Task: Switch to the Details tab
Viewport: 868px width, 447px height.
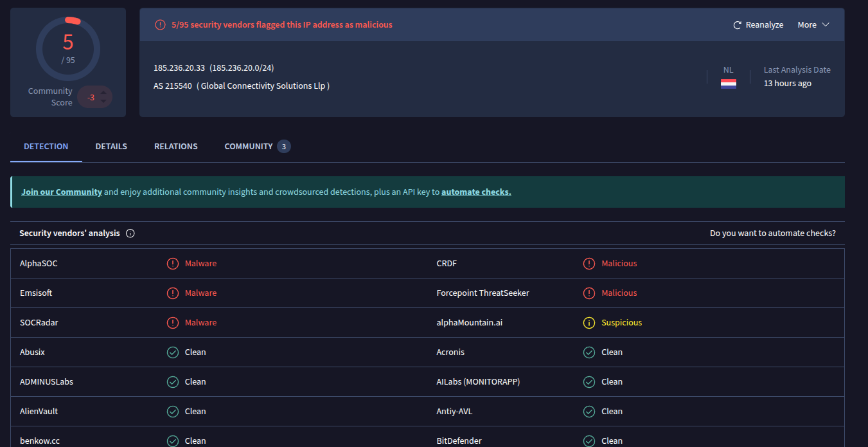Action: 111,147
